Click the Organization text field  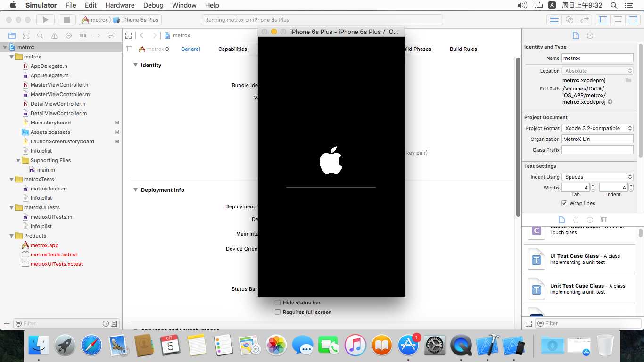pos(597,139)
